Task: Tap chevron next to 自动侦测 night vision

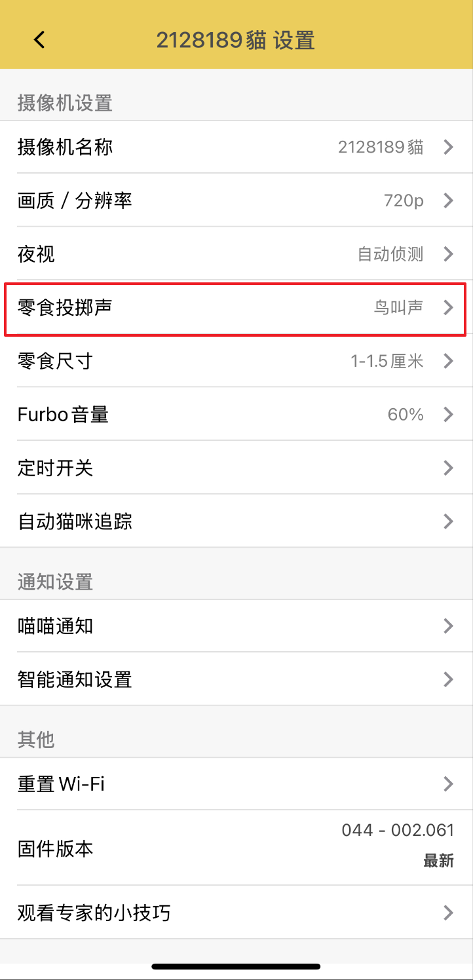Action: [448, 254]
